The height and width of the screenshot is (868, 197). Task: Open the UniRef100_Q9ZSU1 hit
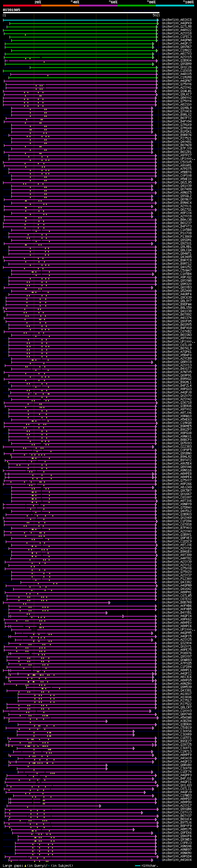[x=177, y=244]
